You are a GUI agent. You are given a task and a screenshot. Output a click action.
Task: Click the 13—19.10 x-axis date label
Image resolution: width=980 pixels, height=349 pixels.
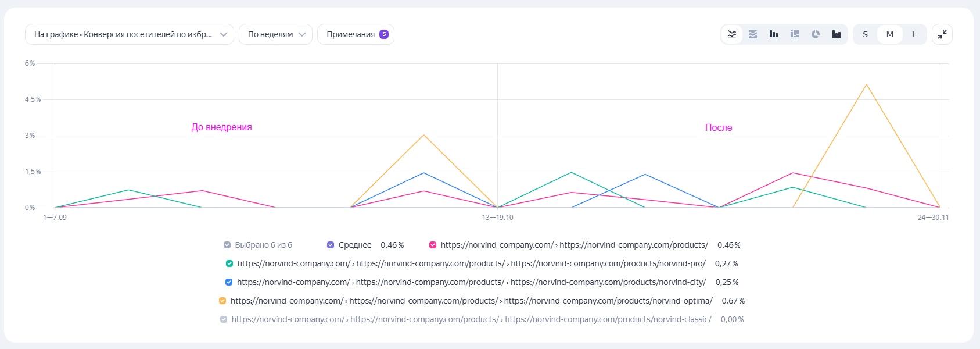coord(498,218)
